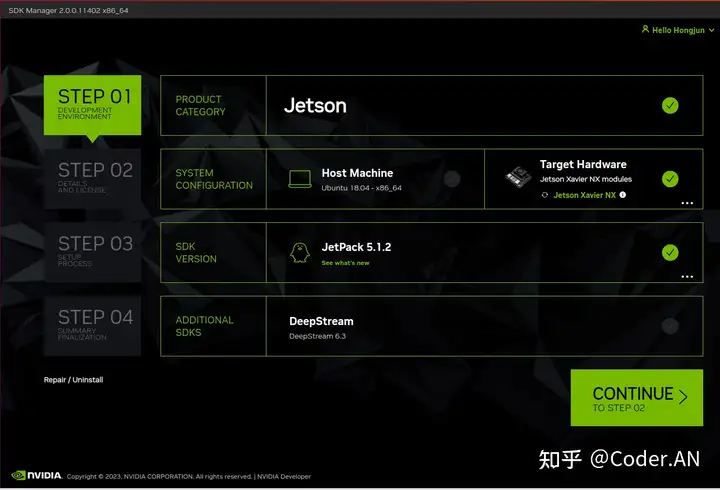Click the Ubuntu 18.04 - x86_64 text
The width and height of the screenshot is (720, 490).
click(x=361, y=188)
